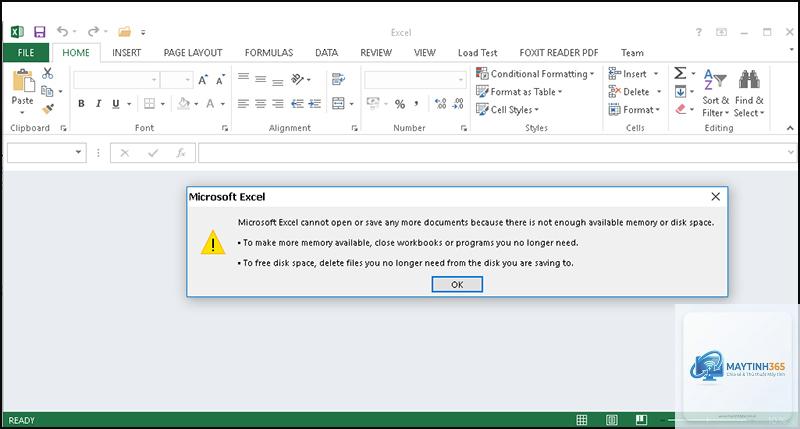
Task: Close the Microsoft Excel error dialog
Action: [x=715, y=196]
